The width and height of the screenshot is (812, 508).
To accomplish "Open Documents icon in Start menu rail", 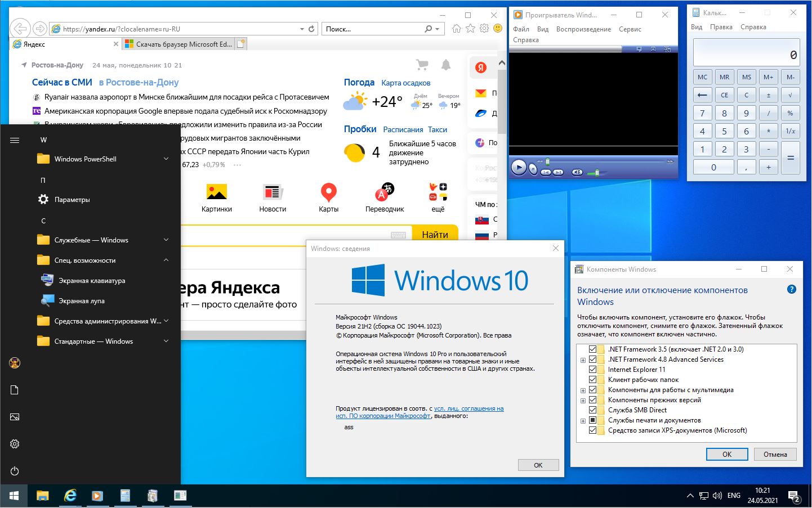I will click(x=15, y=390).
